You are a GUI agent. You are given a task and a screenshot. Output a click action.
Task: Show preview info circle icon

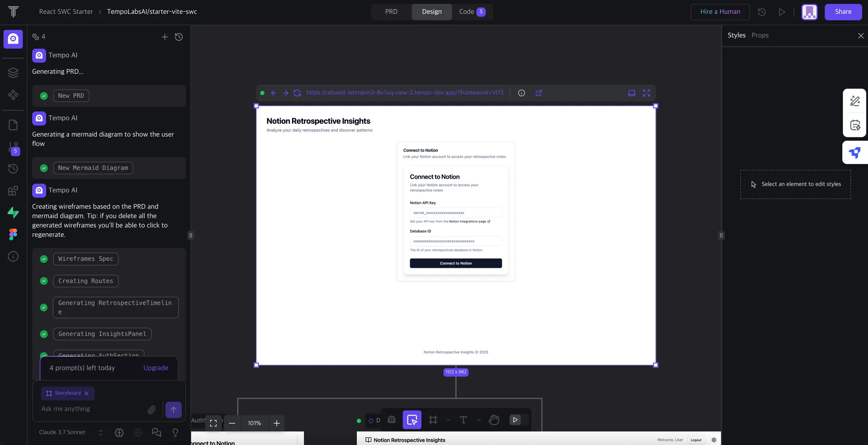pyautogui.click(x=521, y=93)
